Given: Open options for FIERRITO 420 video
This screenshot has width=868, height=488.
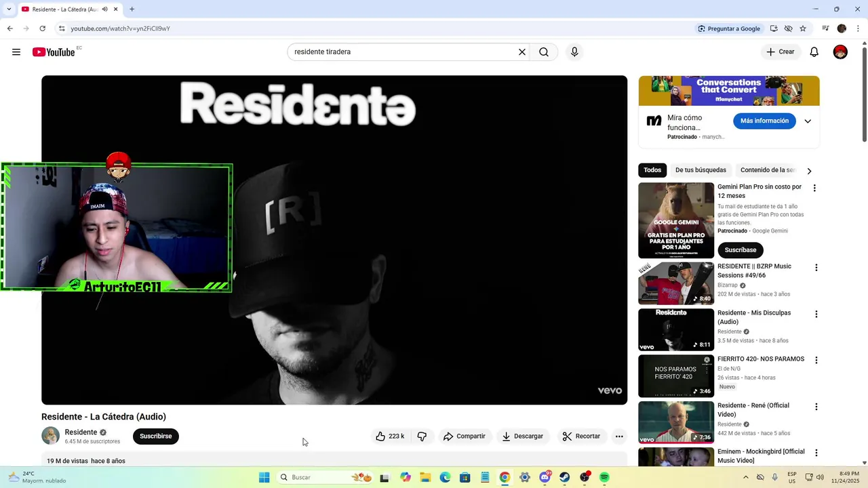Looking at the screenshot, I should tap(816, 361).
